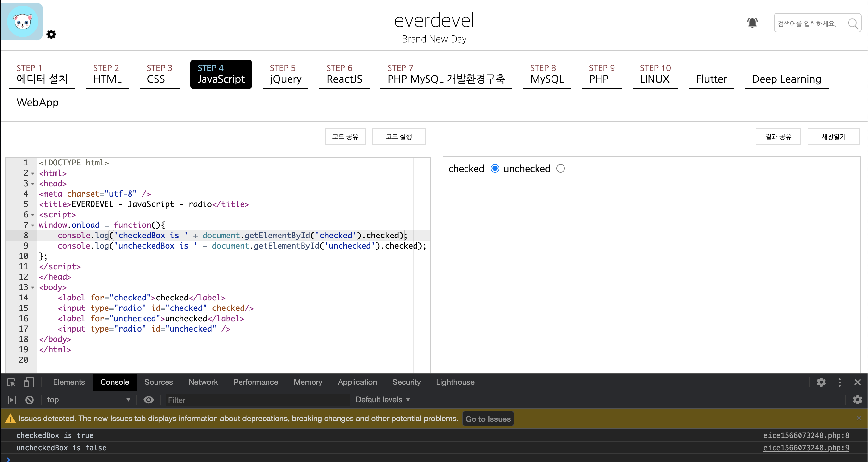Toggle the live expression eye icon

[149, 400]
